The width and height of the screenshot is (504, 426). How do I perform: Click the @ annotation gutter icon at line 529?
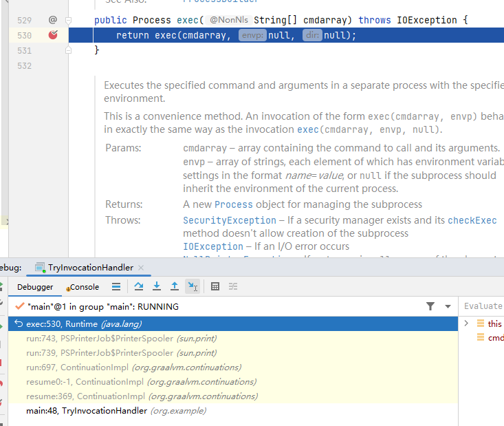coord(53,20)
